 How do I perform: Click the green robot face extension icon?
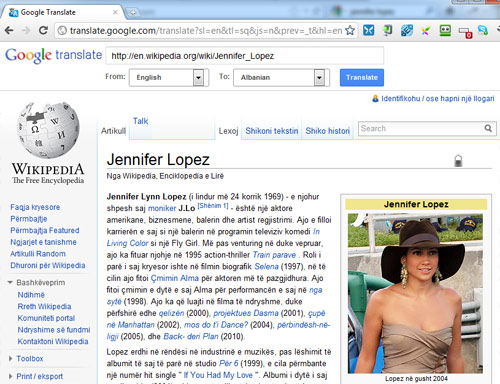point(445,31)
